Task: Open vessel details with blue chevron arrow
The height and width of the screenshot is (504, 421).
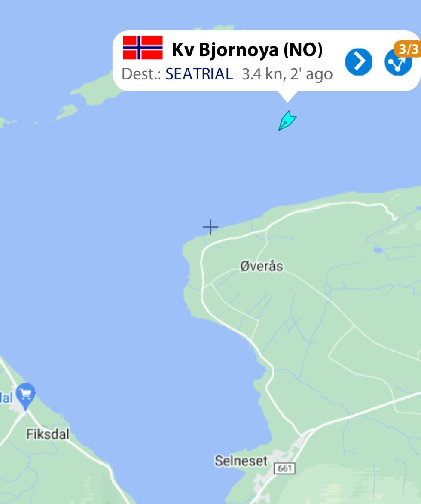Action: (359, 62)
